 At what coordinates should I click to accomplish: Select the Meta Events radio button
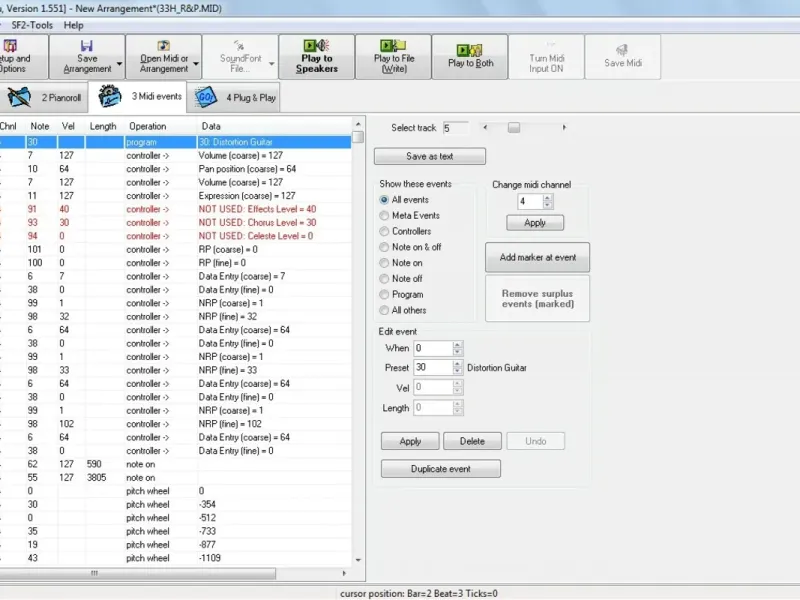tap(384, 215)
